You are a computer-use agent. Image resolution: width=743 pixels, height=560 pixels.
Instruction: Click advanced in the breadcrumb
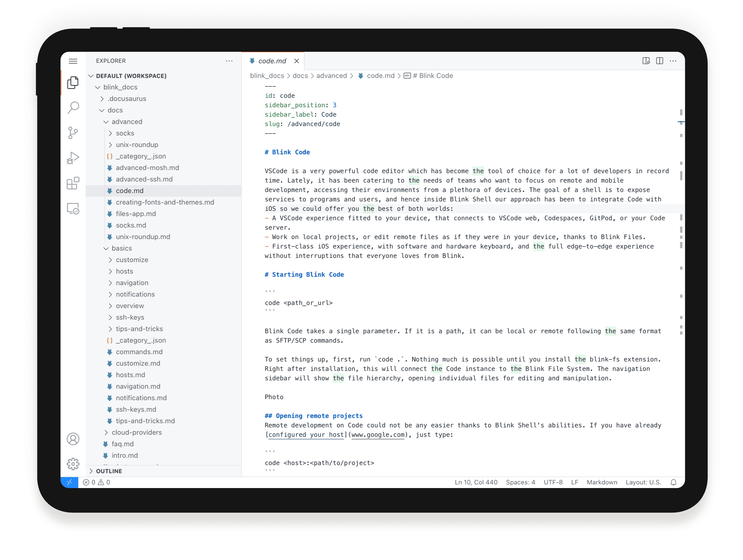point(332,76)
